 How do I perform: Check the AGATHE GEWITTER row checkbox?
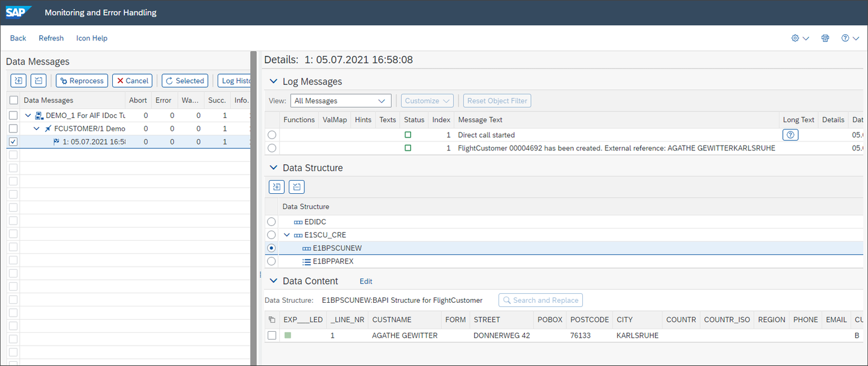(272, 335)
